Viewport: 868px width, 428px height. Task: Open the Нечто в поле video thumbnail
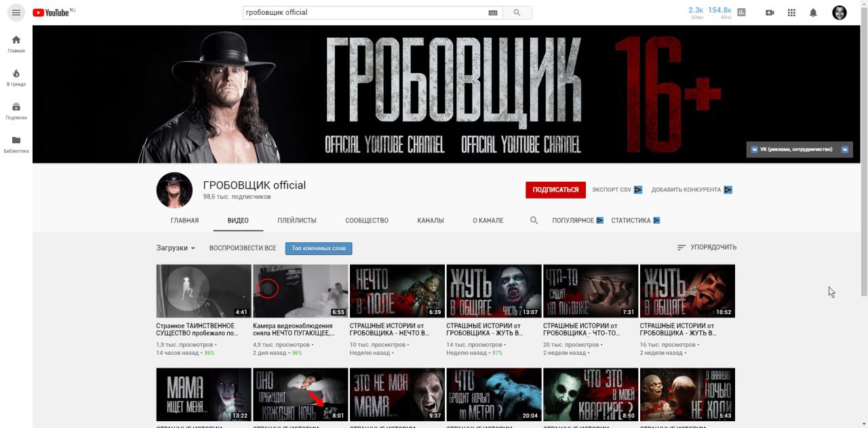[x=397, y=291]
